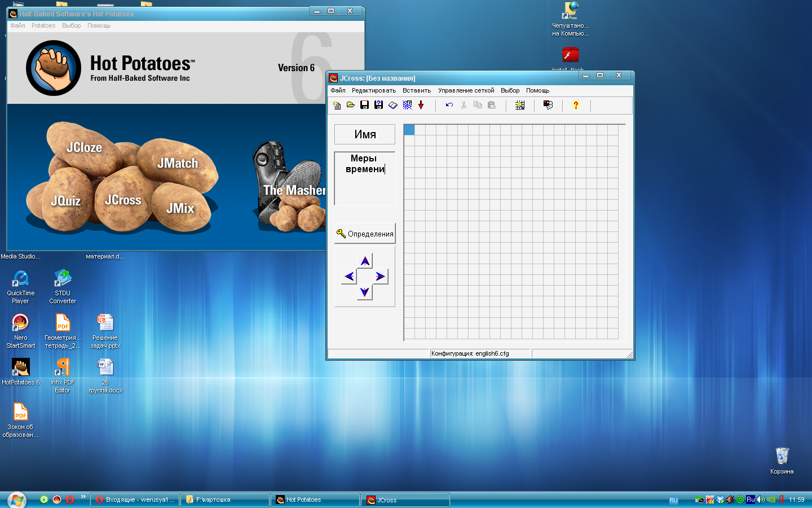Click the red down arrow toolbar icon
This screenshot has height=508, width=812.
(421, 105)
